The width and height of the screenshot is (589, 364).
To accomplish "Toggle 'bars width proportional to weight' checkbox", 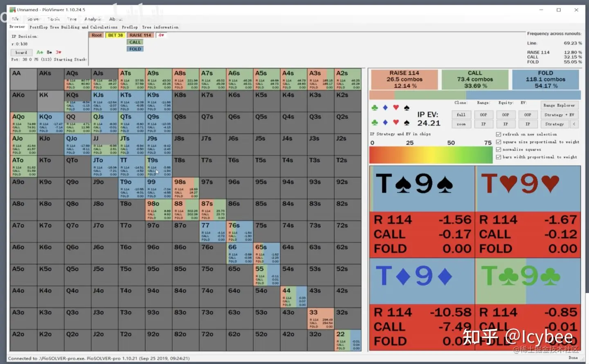I will [x=499, y=157].
